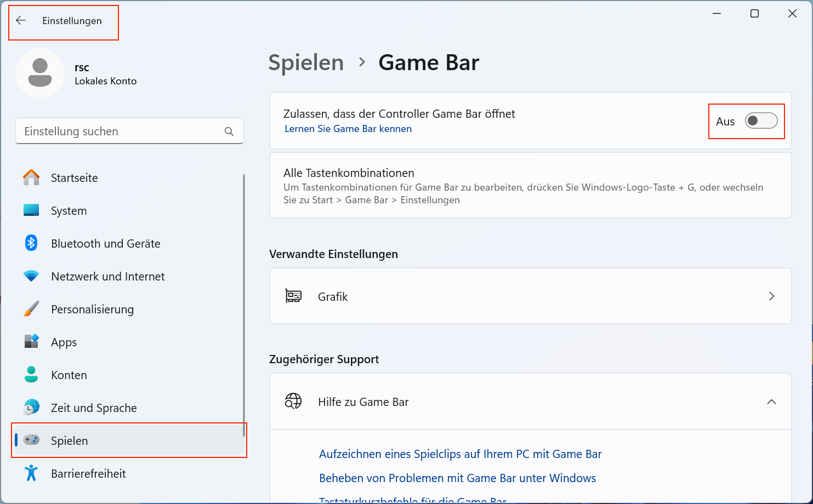Go back using the Einstellungen arrow
The image size is (813, 504).
click(21, 20)
